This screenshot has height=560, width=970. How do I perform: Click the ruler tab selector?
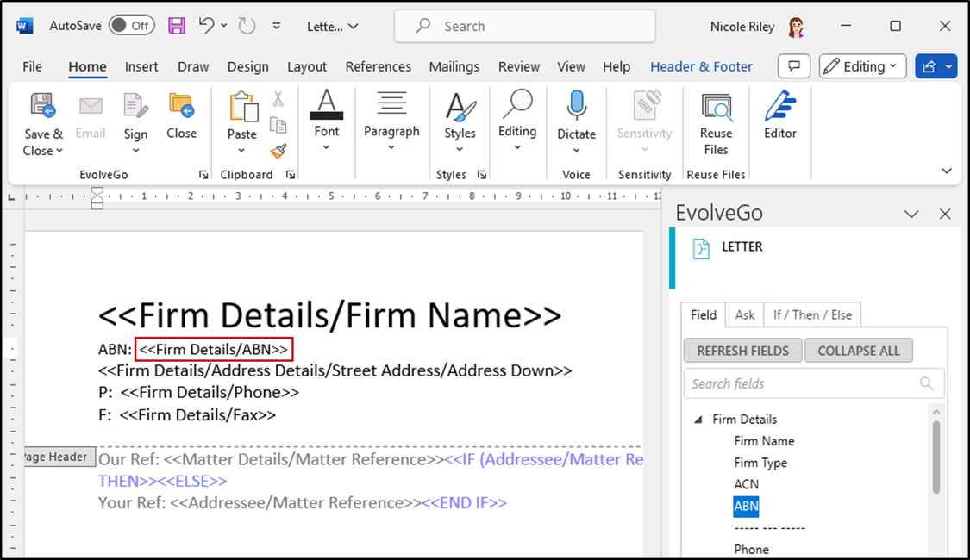pyautogui.click(x=11, y=197)
